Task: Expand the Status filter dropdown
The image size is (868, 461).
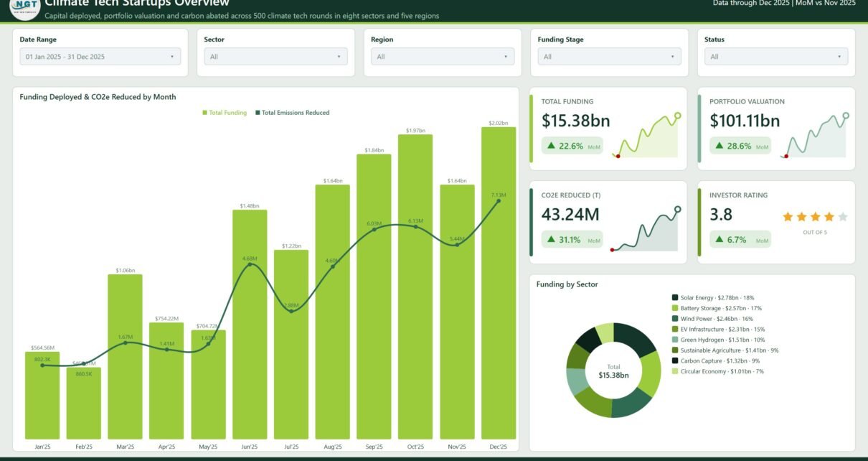Action: click(776, 57)
